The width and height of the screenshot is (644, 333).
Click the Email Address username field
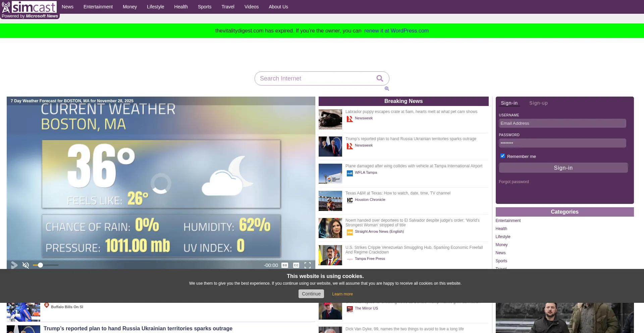(x=562, y=123)
